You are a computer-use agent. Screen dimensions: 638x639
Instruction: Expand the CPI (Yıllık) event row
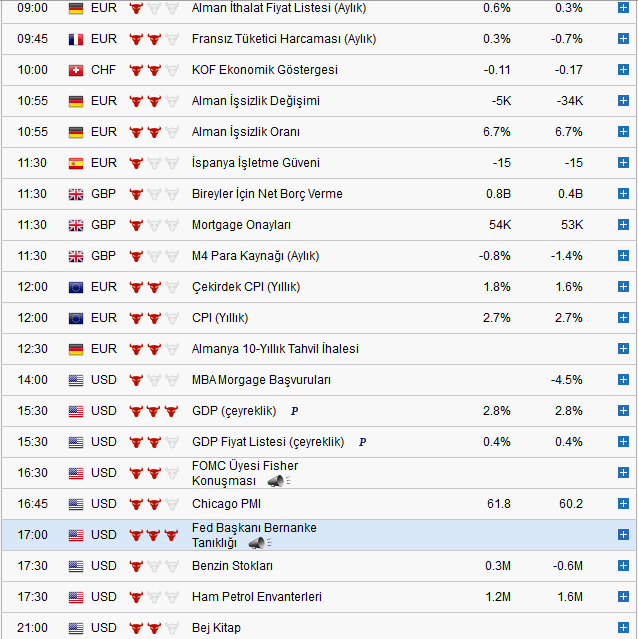(623, 318)
